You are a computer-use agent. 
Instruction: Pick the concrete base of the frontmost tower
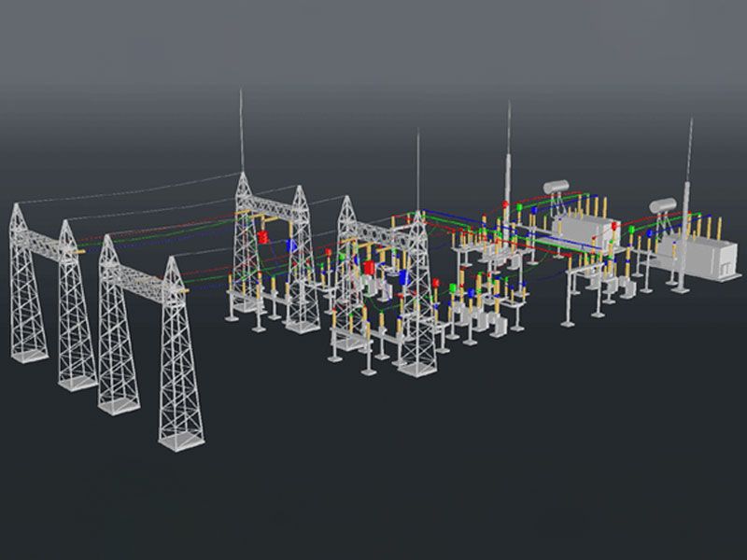181,439
